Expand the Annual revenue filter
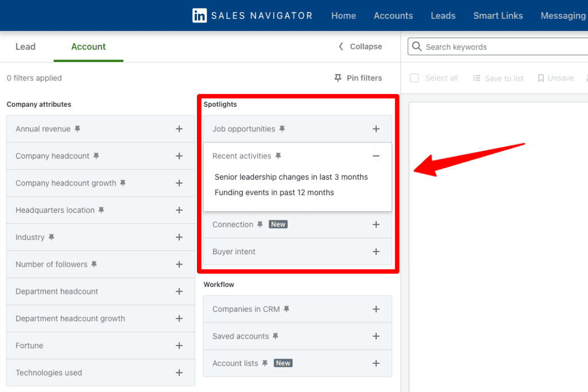588x392 pixels. click(179, 129)
